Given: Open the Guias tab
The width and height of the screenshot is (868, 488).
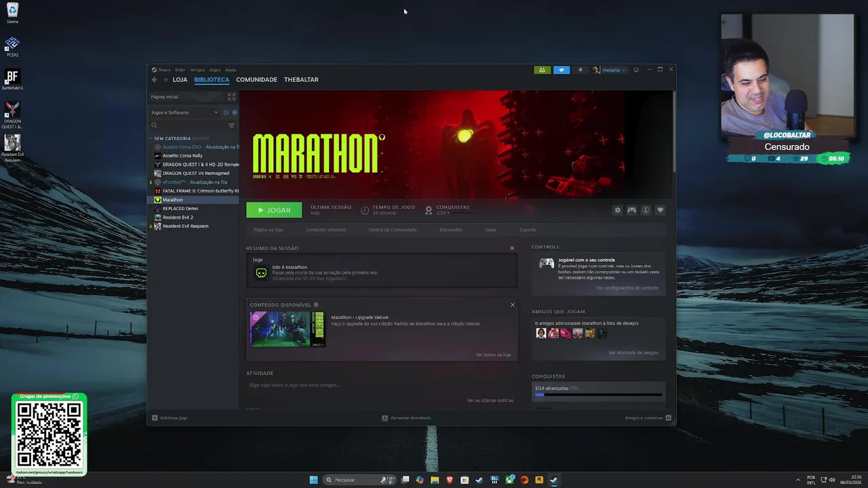Looking at the screenshot, I should coord(490,230).
